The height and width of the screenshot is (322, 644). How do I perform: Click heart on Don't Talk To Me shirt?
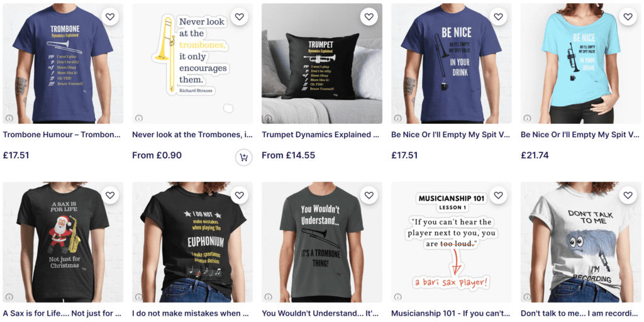(x=628, y=196)
